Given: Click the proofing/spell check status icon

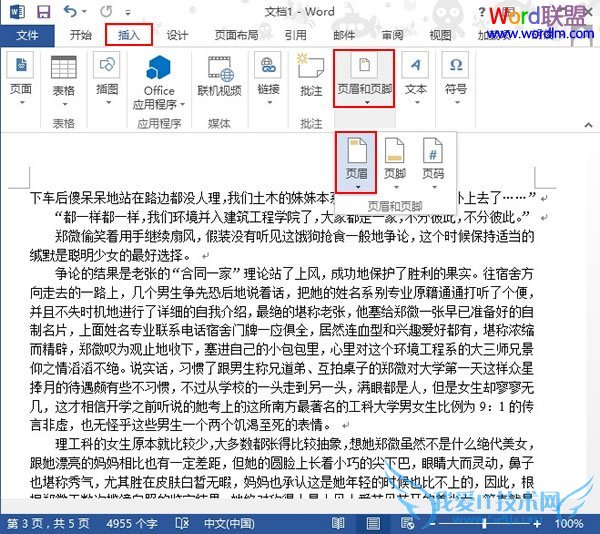Looking at the screenshot, I should click(x=181, y=523).
